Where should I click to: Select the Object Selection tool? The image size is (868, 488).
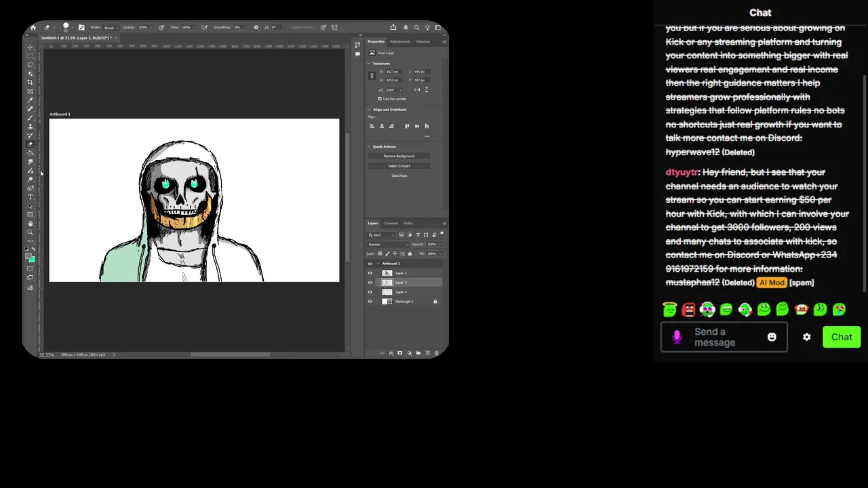pyautogui.click(x=30, y=73)
